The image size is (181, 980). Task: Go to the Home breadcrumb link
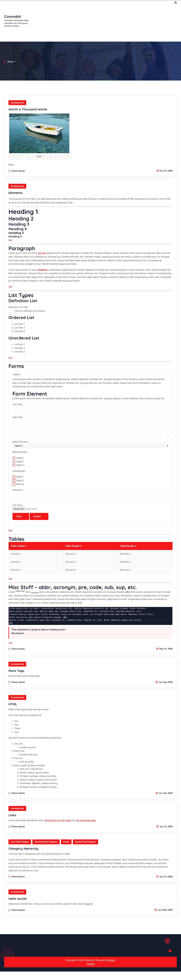pyautogui.click(x=10, y=62)
